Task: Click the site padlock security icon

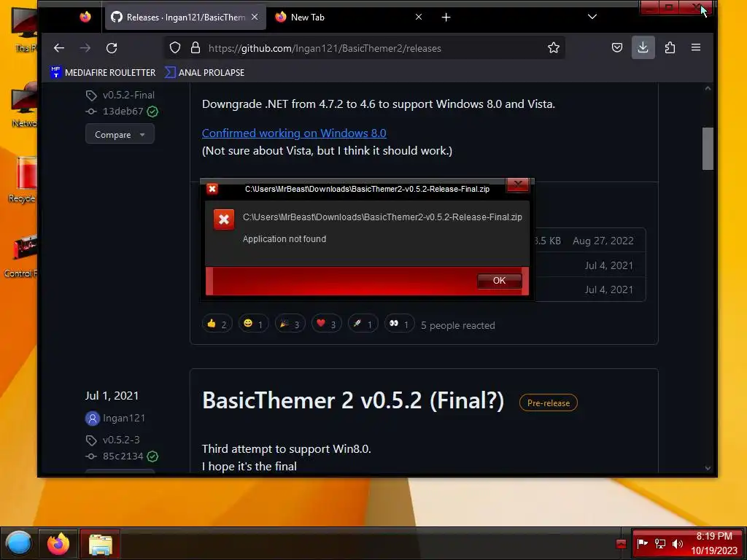Action: [x=196, y=47]
